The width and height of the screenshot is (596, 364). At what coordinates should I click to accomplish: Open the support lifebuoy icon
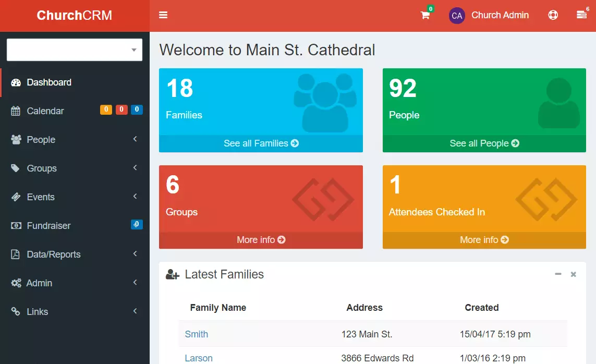pyautogui.click(x=553, y=15)
